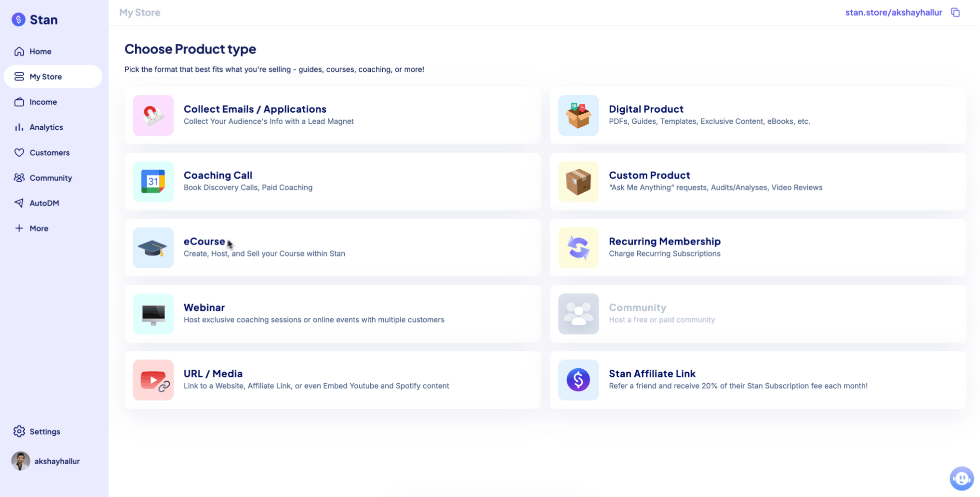The height and width of the screenshot is (497, 980).
Task: Click the Custom Product package icon
Action: (578, 182)
